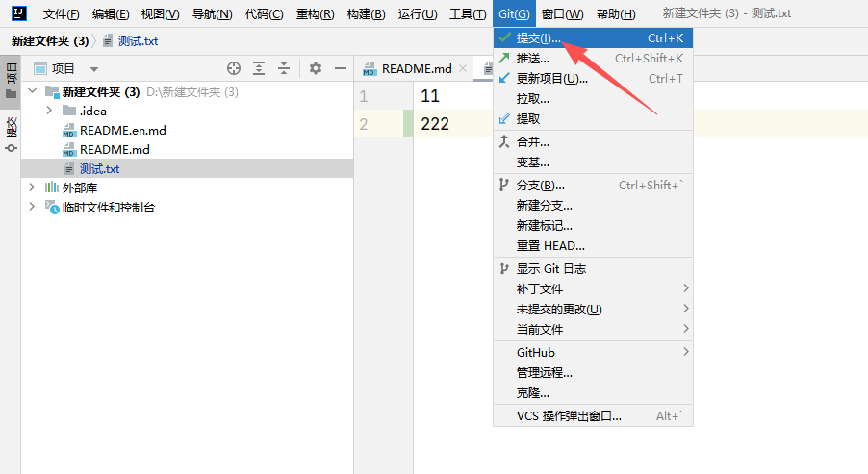
Task: Open the 项目 view dropdown arrow
Action: click(x=94, y=69)
